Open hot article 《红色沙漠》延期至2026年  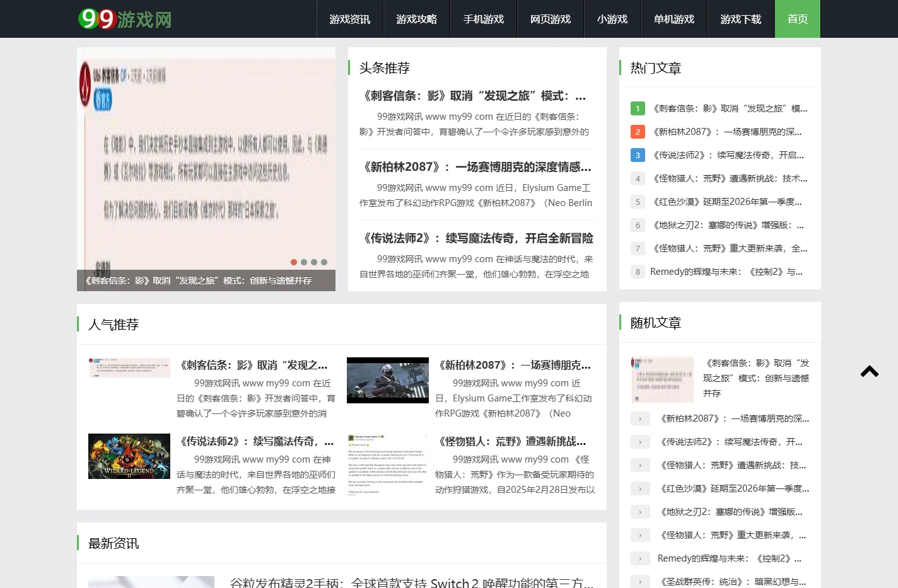tap(726, 202)
